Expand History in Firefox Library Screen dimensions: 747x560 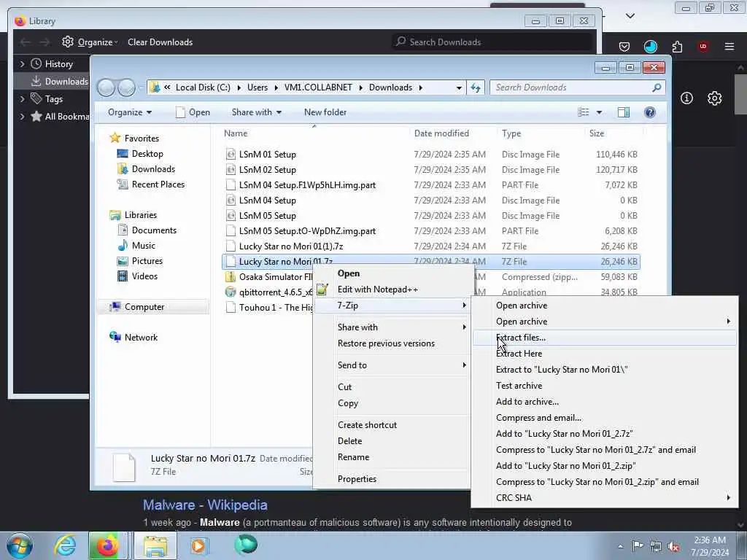(x=22, y=64)
